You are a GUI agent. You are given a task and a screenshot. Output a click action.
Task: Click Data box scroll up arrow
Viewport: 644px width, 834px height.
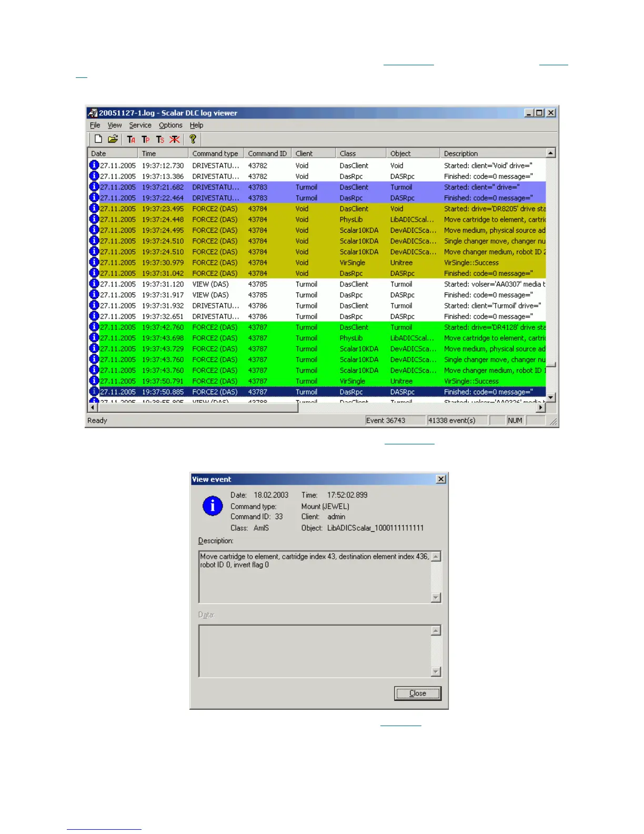(436, 631)
